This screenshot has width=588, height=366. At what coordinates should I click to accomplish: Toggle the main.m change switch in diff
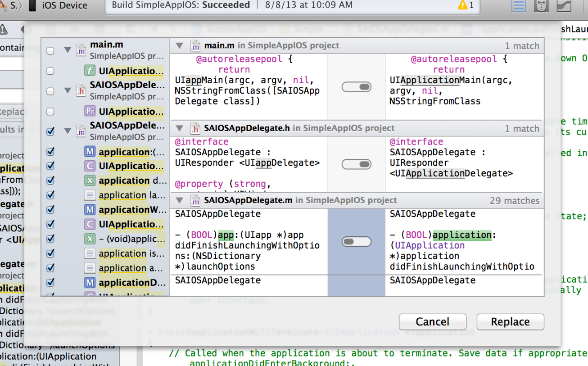(x=357, y=87)
